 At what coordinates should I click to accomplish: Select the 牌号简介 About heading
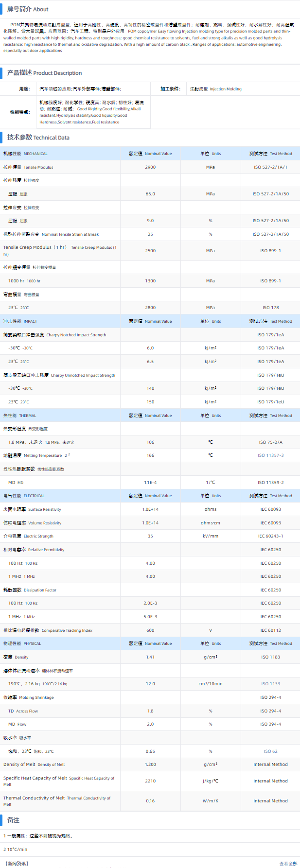click(x=28, y=9)
